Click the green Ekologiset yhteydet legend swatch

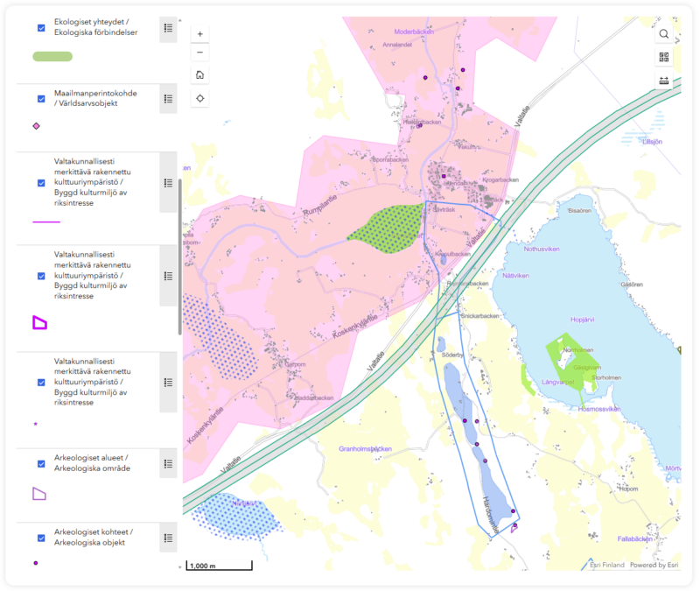pos(52,57)
